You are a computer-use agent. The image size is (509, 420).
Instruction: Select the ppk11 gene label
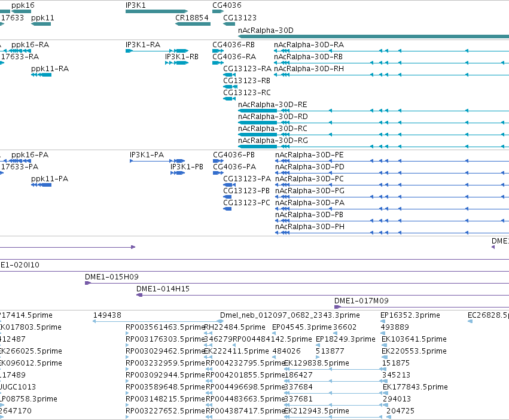42,18
